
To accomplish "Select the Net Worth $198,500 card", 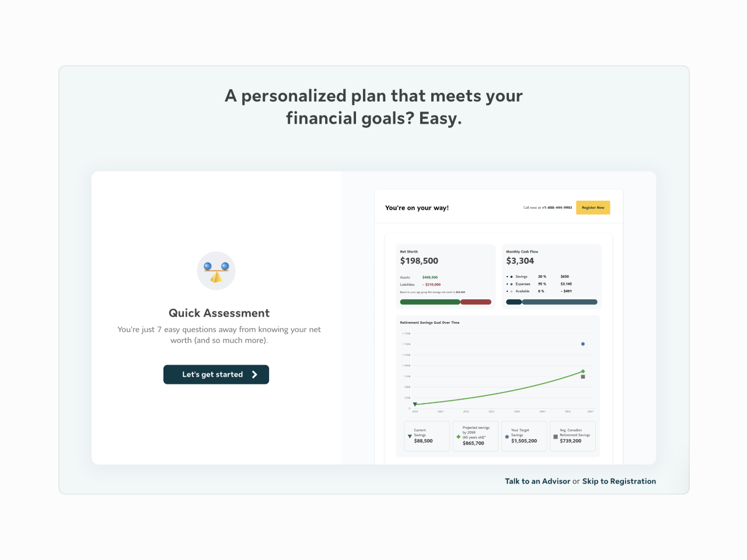I will tap(446, 276).
